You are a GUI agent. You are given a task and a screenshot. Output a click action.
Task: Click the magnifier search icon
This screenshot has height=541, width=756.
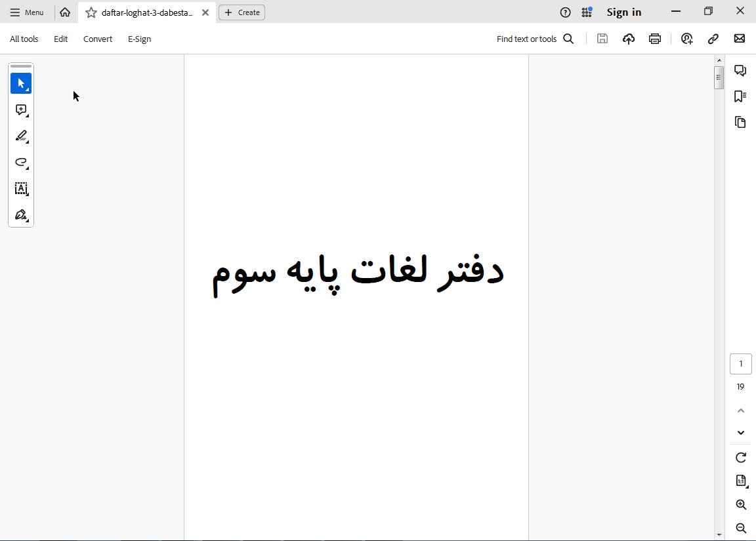pyautogui.click(x=568, y=39)
